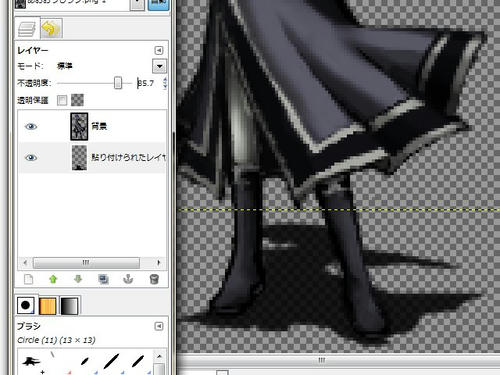Anchor the floating layer
Image resolution: width=500 pixels, height=375 pixels.
point(128,279)
